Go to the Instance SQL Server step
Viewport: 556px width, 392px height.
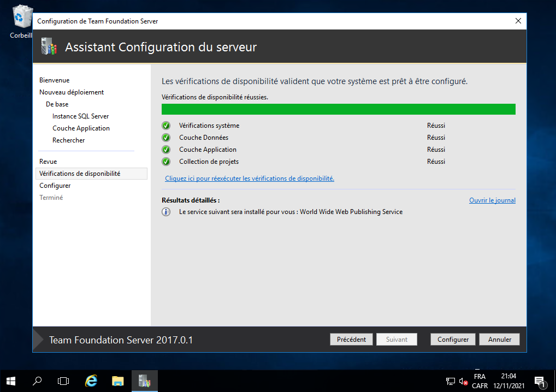(x=81, y=116)
